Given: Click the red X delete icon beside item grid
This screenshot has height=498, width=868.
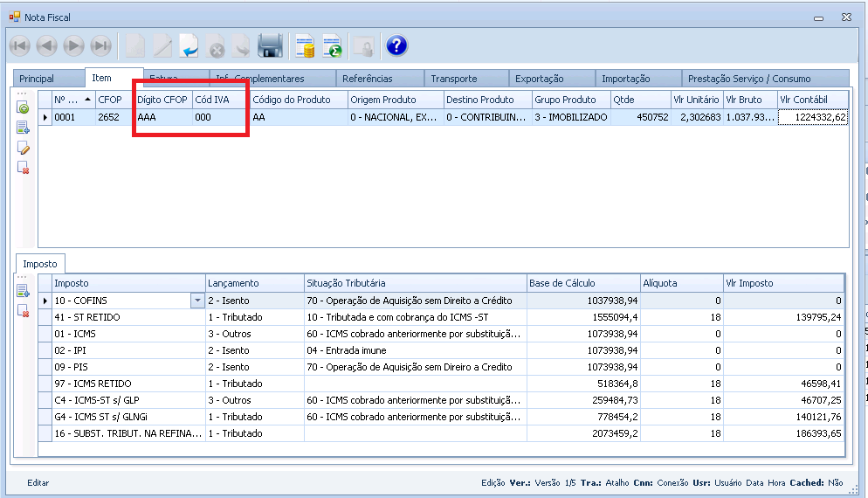Looking at the screenshot, I should coord(24,167).
